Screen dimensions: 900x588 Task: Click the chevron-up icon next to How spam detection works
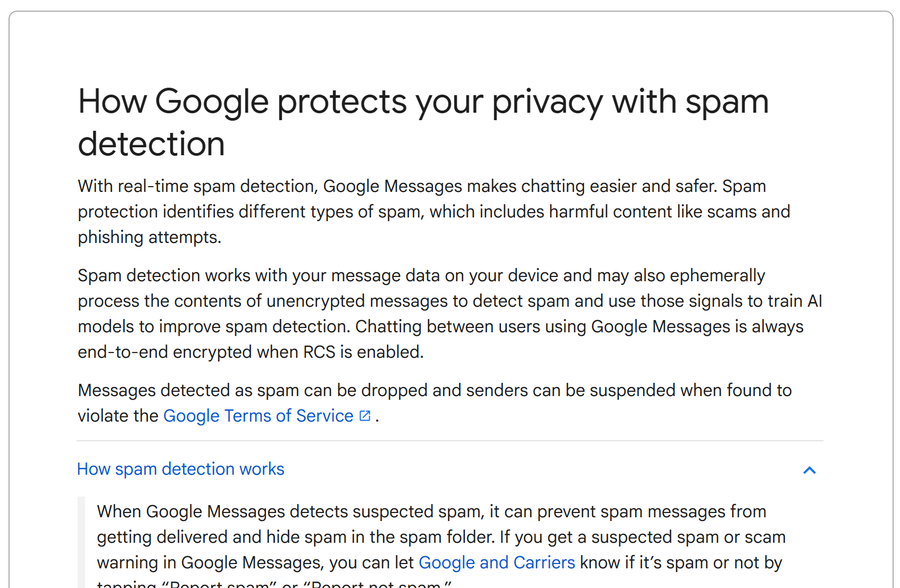[x=810, y=471]
